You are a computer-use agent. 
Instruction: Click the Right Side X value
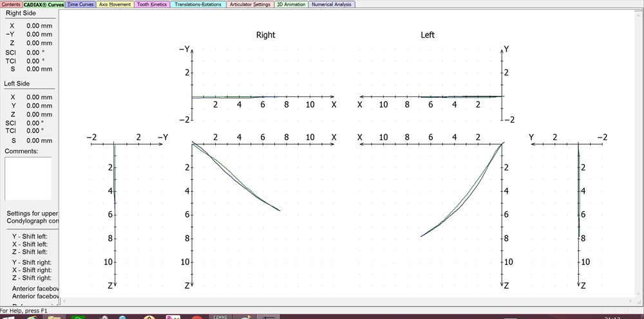39,26
